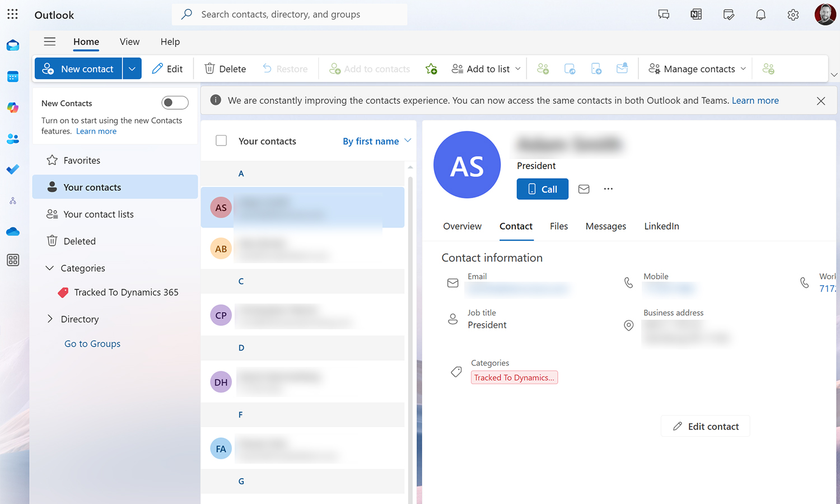Tick the Your contacts select-all checkbox
Viewport: 840px width, 504px height.
click(x=221, y=141)
